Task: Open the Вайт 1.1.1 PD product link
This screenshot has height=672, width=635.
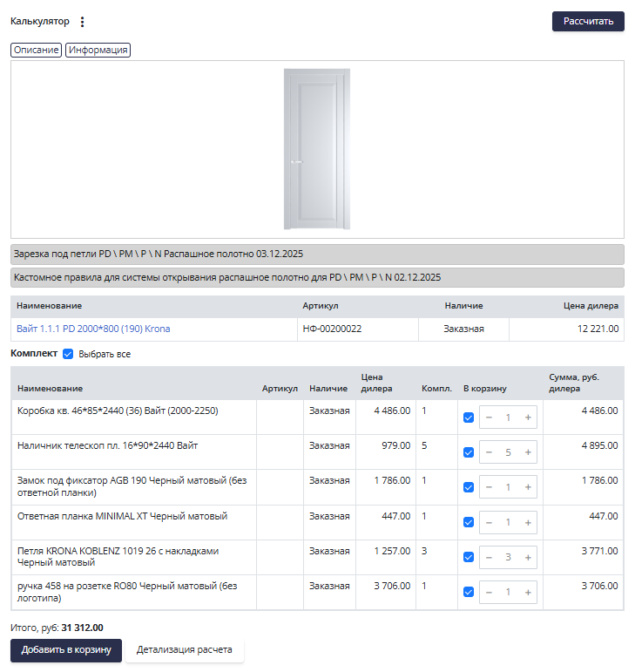Action: [x=93, y=329]
